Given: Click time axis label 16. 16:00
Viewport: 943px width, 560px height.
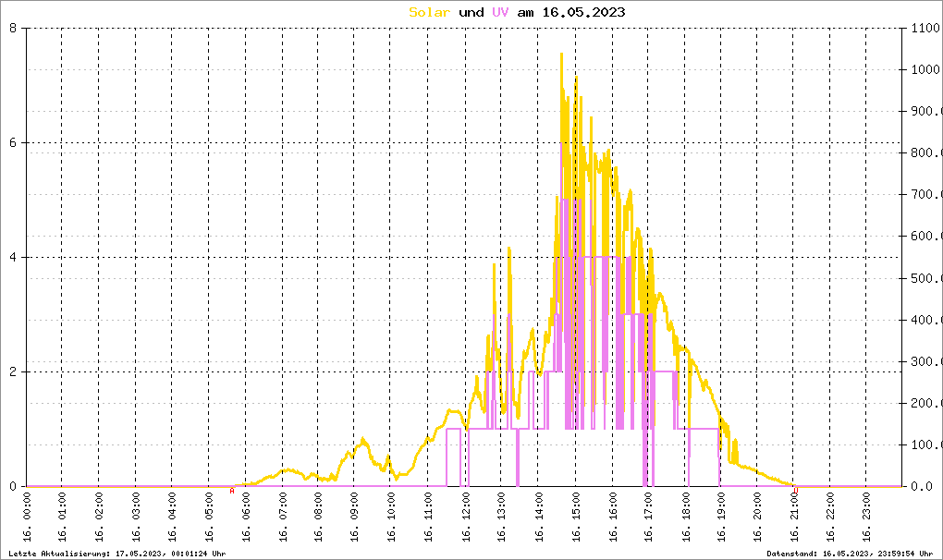Looking at the screenshot, I should pyautogui.click(x=613, y=517).
